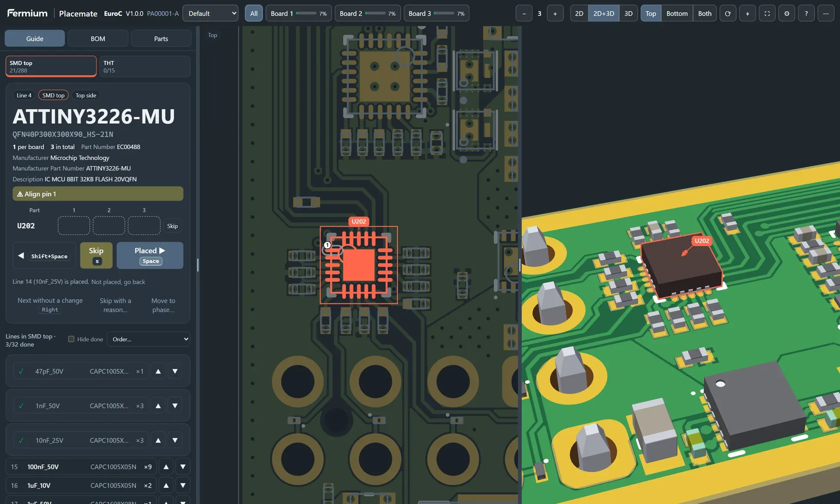
Task: Switch to the BOM tab
Action: pos(98,38)
